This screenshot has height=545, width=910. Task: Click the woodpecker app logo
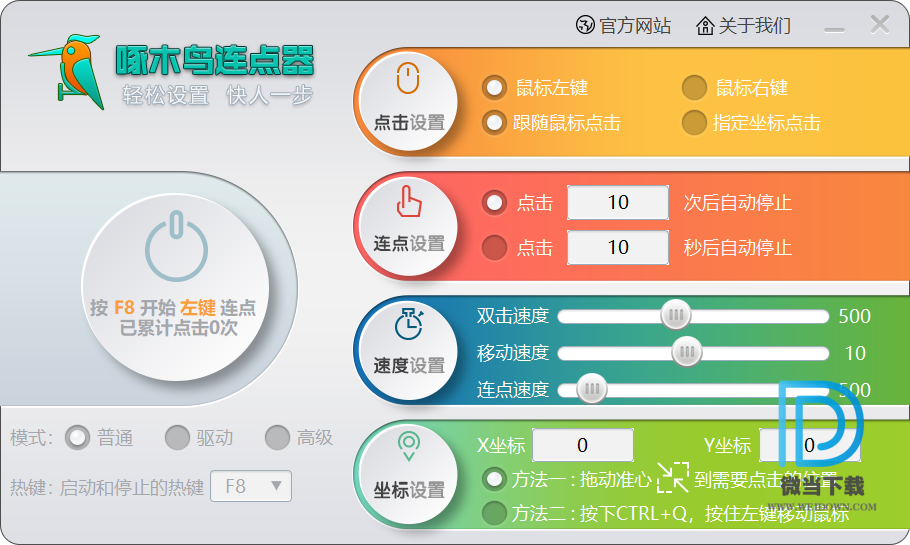coord(70,68)
